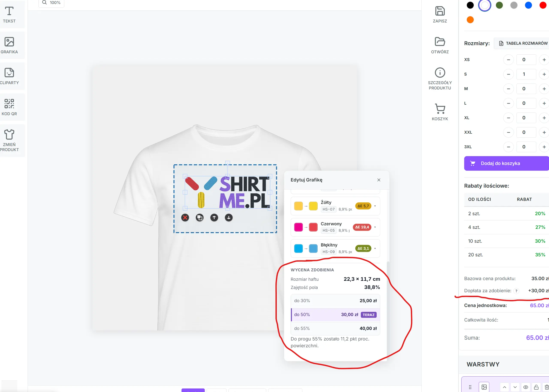
Task: Open the GRAFIKA image upload tool
Action: (x=9, y=45)
